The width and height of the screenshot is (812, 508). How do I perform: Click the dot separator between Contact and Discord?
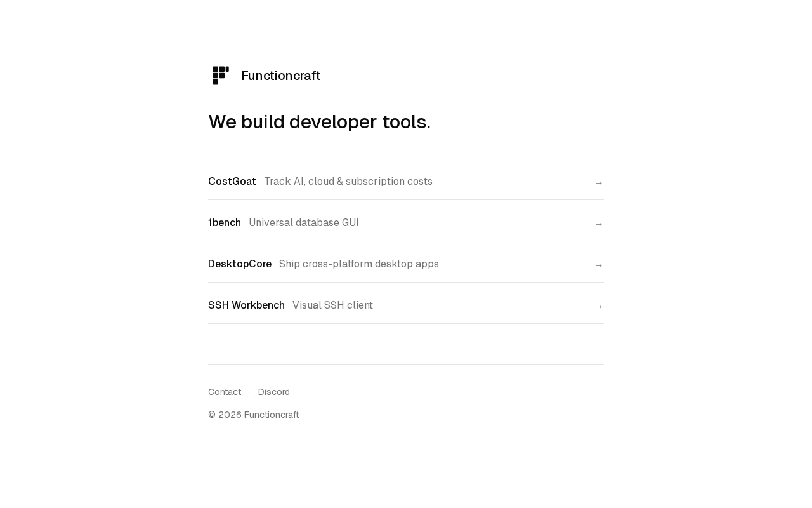click(x=249, y=392)
